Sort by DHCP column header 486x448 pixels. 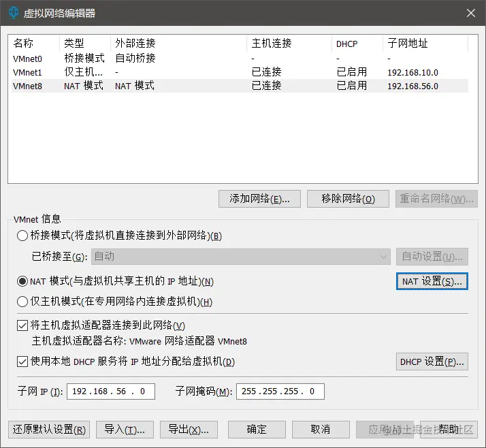pyautogui.click(x=357, y=43)
